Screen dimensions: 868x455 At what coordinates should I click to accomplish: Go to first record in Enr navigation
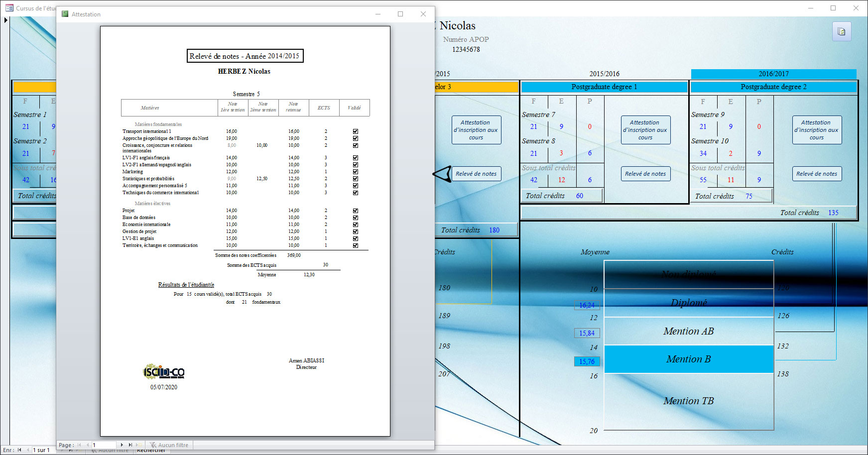point(20,450)
